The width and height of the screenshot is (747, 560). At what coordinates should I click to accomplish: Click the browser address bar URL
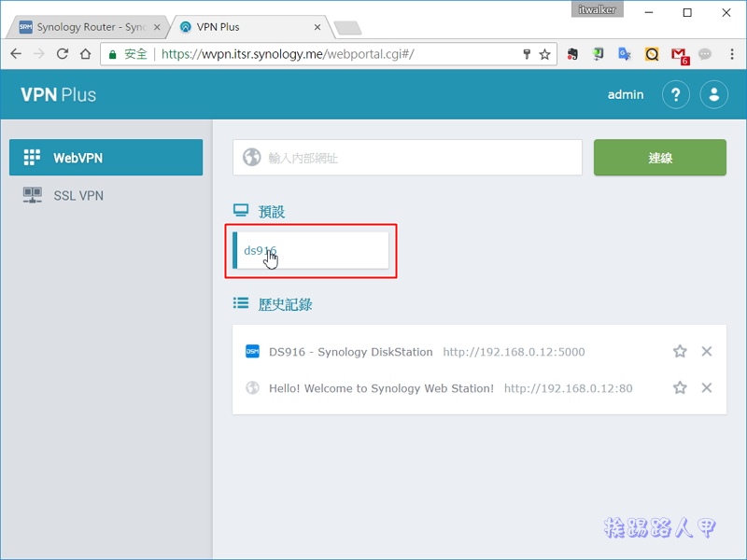pyautogui.click(x=288, y=54)
